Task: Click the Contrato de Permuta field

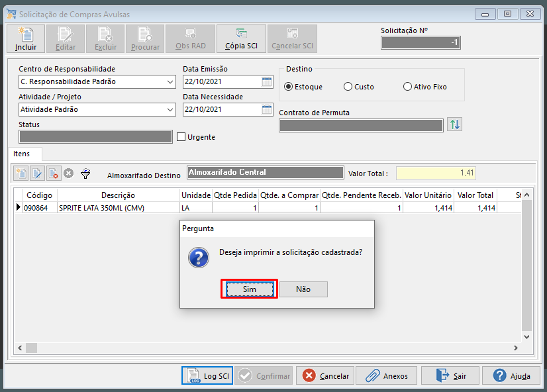Action: click(x=361, y=126)
